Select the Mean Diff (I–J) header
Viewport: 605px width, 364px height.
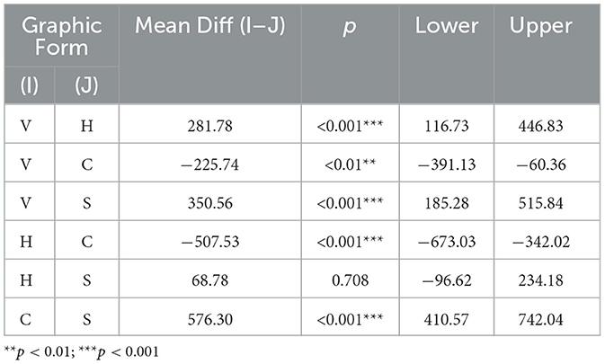coord(210,26)
